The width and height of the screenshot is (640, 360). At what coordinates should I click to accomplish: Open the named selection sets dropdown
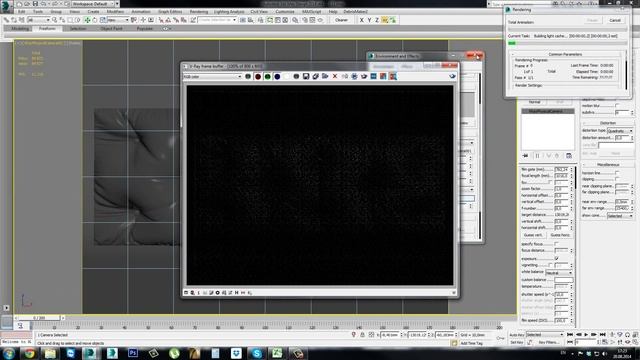tap(217, 20)
